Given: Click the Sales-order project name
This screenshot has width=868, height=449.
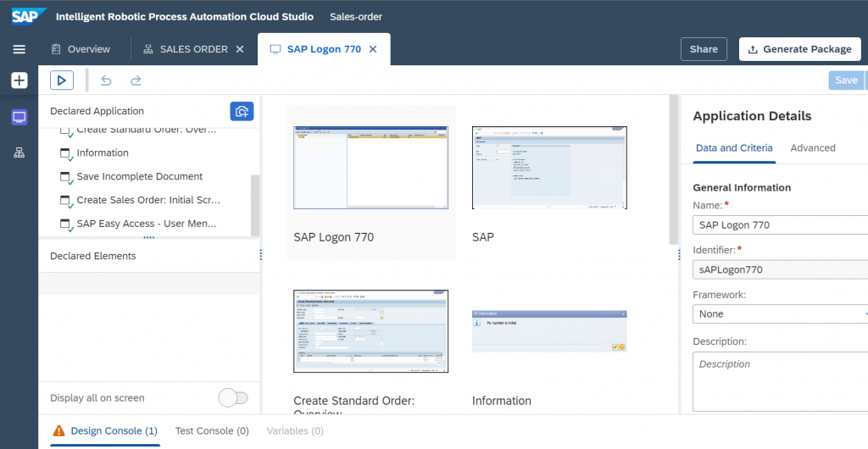Looking at the screenshot, I should tap(356, 17).
